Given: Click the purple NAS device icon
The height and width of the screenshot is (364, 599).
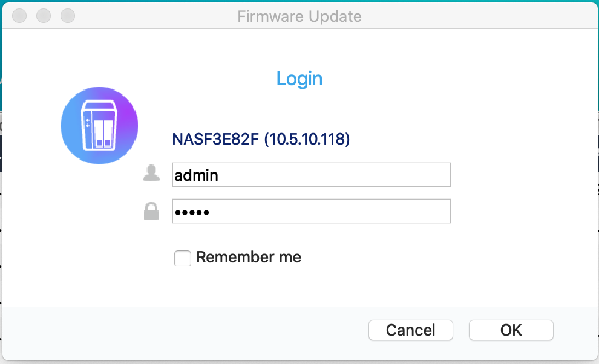Looking at the screenshot, I should pyautogui.click(x=99, y=126).
